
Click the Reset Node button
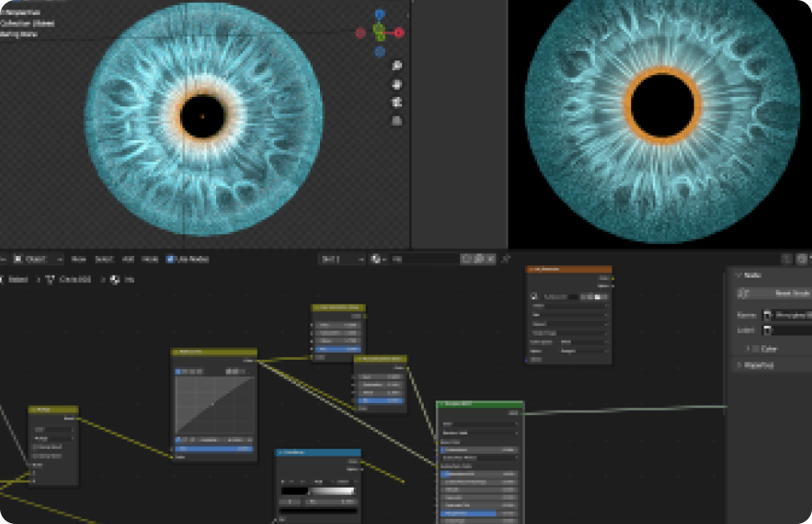pyautogui.click(x=775, y=293)
